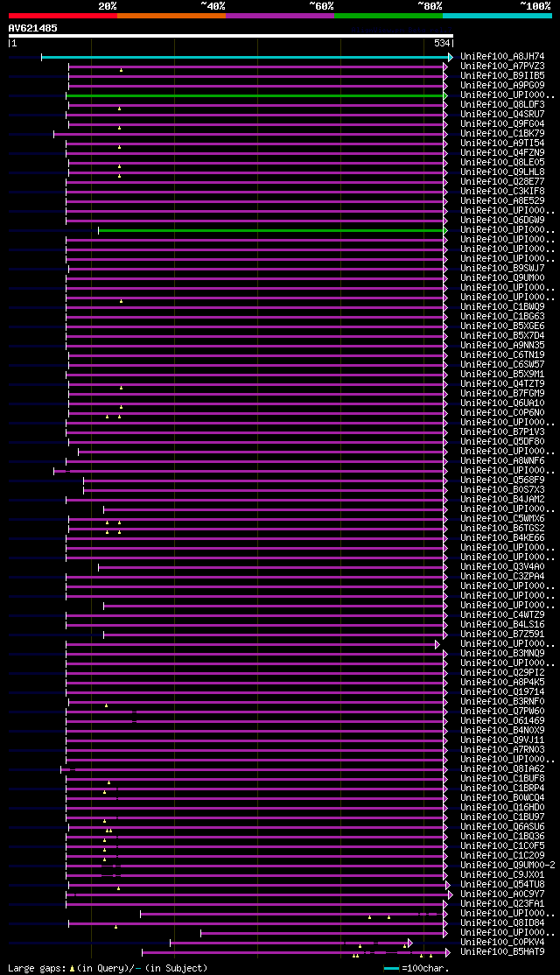Click the cyan =100char. scale marker
Viewport: 560px width, 975px height.
(x=391, y=969)
